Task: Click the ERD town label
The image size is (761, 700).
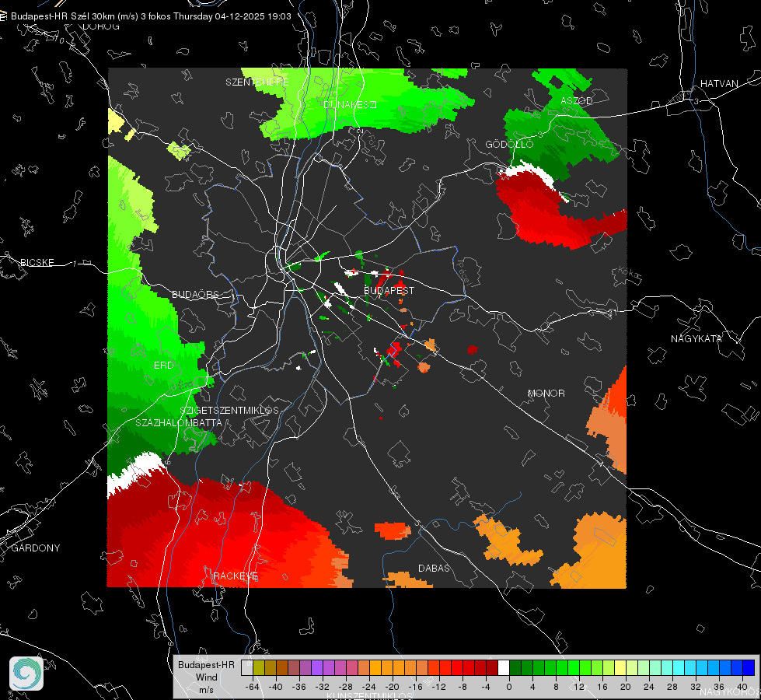Action: (x=163, y=366)
